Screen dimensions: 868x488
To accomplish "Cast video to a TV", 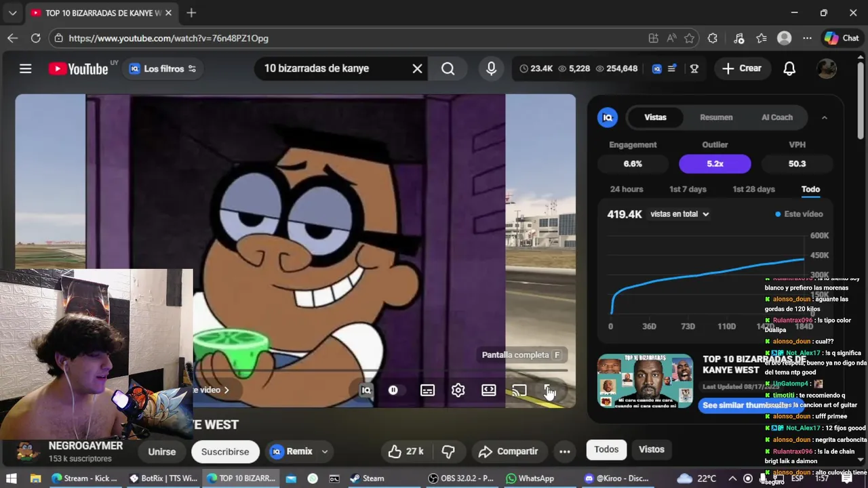I will pyautogui.click(x=519, y=390).
